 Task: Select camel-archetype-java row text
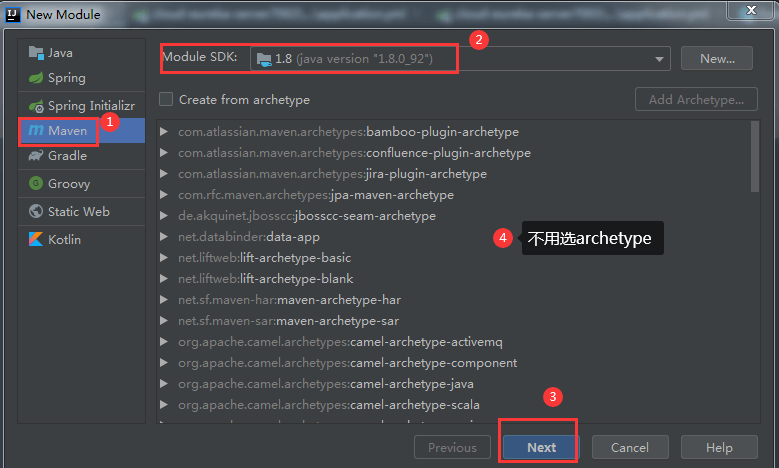(326, 384)
